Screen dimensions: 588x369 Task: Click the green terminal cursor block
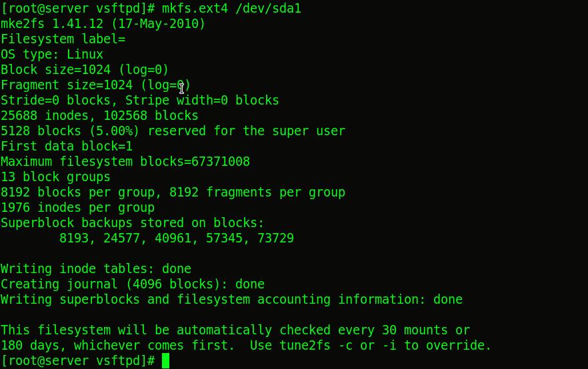[166, 361]
